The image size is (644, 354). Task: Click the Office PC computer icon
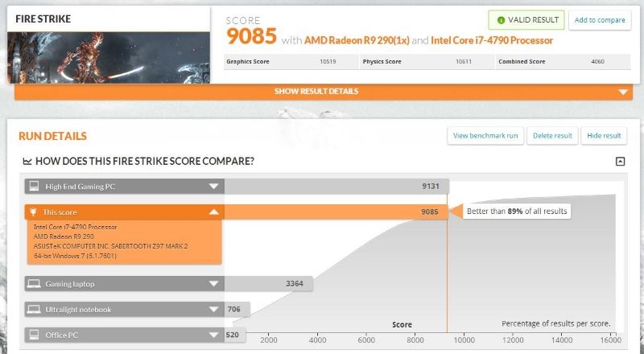tap(34, 335)
